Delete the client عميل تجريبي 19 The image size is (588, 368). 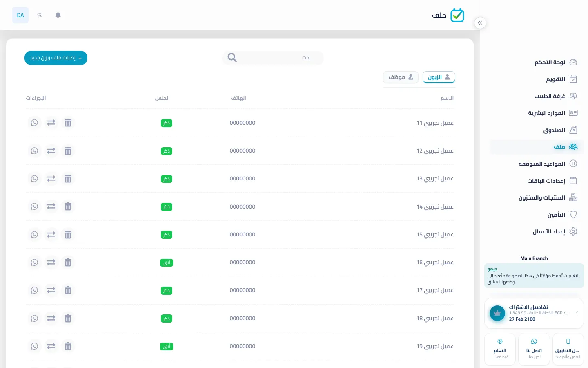[x=68, y=346]
